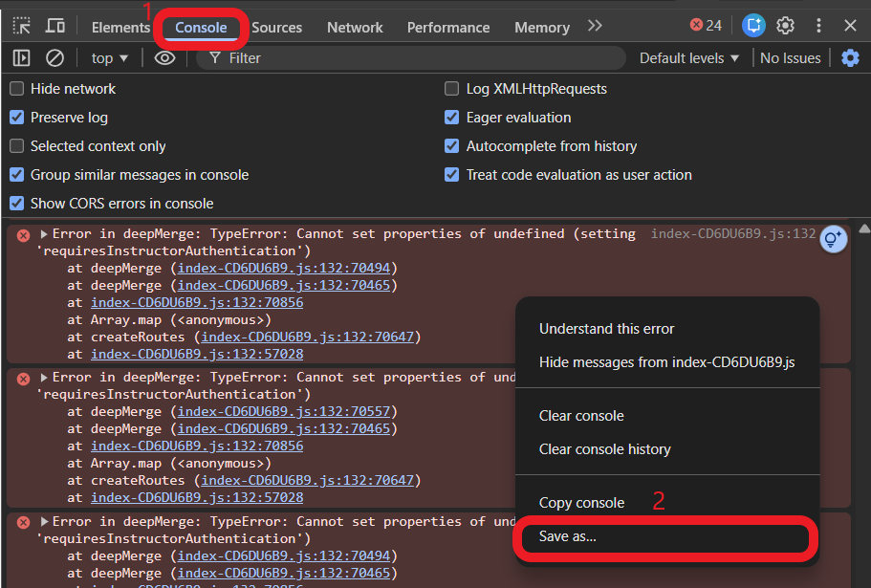The height and width of the screenshot is (588, 871).
Task: Open the Network tab
Action: click(x=355, y=27)
